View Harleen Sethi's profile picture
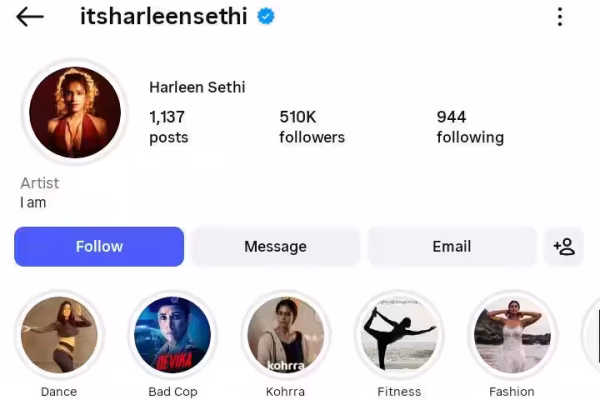This screenshot has height=400, width=600. 75,112
